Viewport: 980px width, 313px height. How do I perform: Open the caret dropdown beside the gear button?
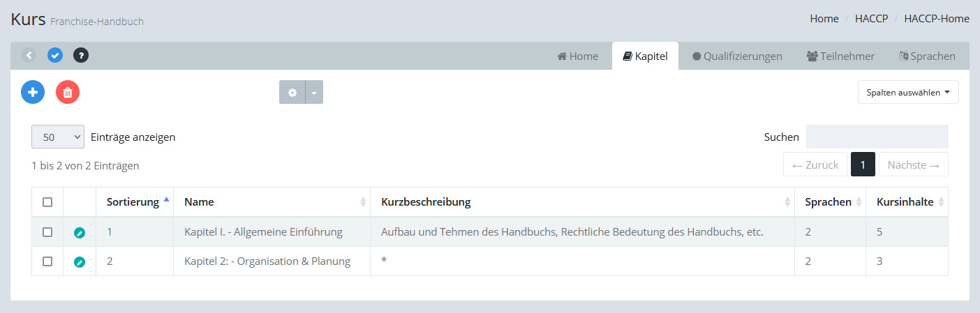click(314, 92)
